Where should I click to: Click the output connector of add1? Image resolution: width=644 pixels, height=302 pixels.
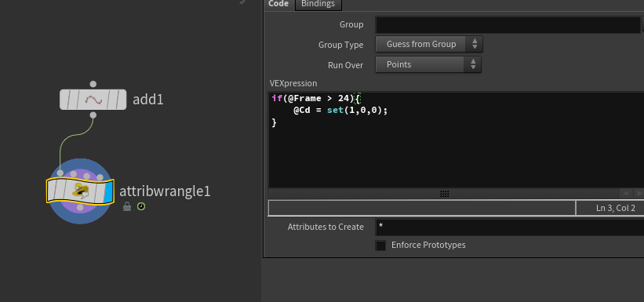tap(93, 115)
